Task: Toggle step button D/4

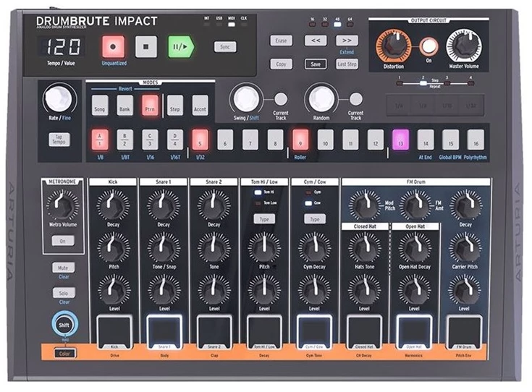Action: [x=175, y=140]
